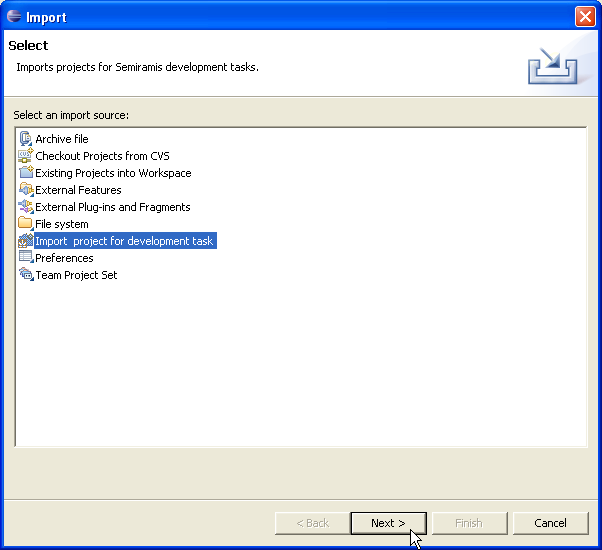Image resolution: width=602 pixels, height=550 pixels.
Task: Click the File system folder icon
Action: [x=26, y=224]
